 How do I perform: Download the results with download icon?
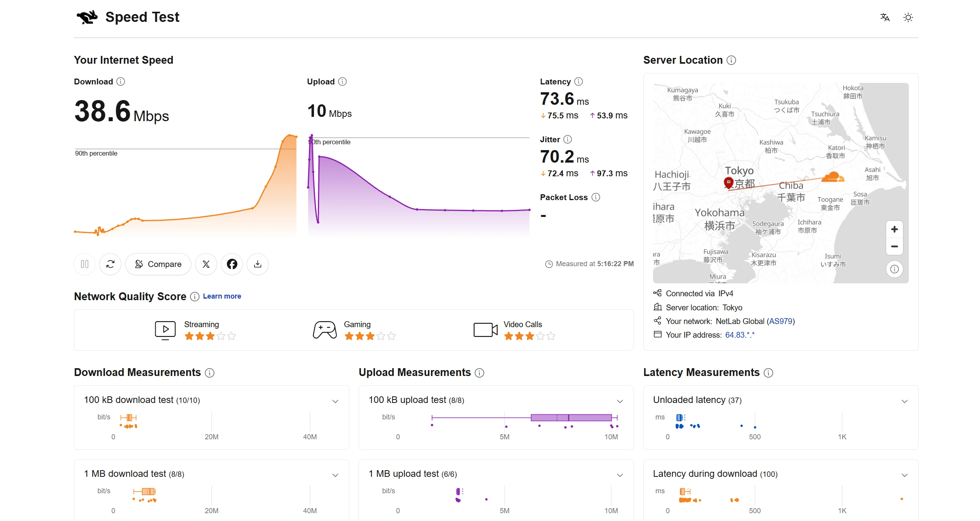coord(258,264)
